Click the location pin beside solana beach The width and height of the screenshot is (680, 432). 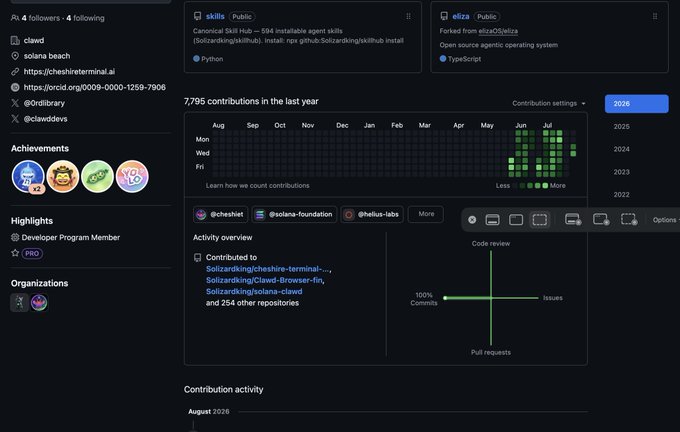(x=15, y=56)
